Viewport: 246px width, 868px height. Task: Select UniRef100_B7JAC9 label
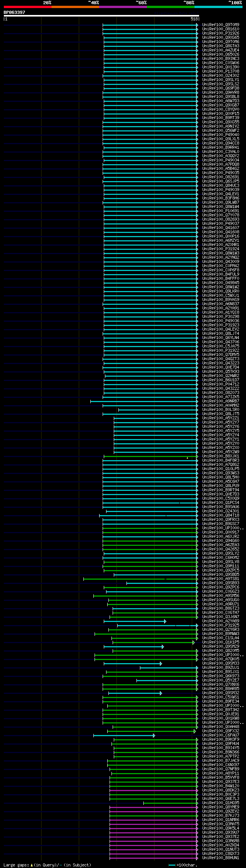(221, 761)
